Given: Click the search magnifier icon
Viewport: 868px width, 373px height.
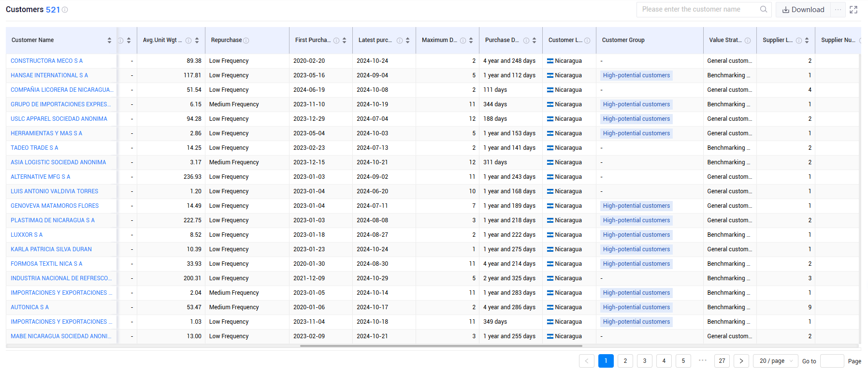Looking at the screenshot, I should click(764, 9).
